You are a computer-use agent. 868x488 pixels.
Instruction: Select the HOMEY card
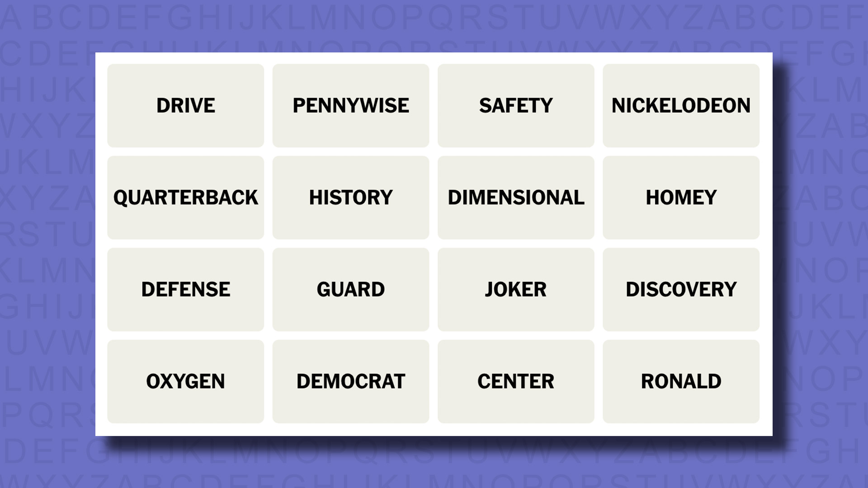(681, 197)
